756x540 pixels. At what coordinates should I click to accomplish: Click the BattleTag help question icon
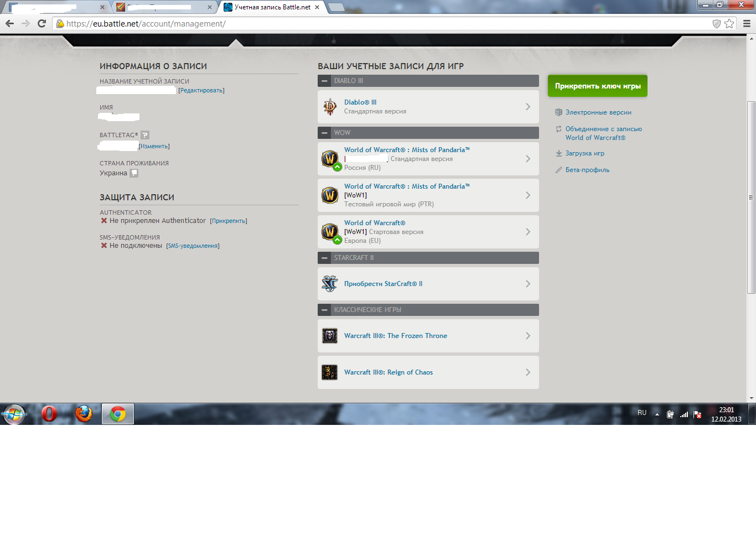[x=145, y=135]
